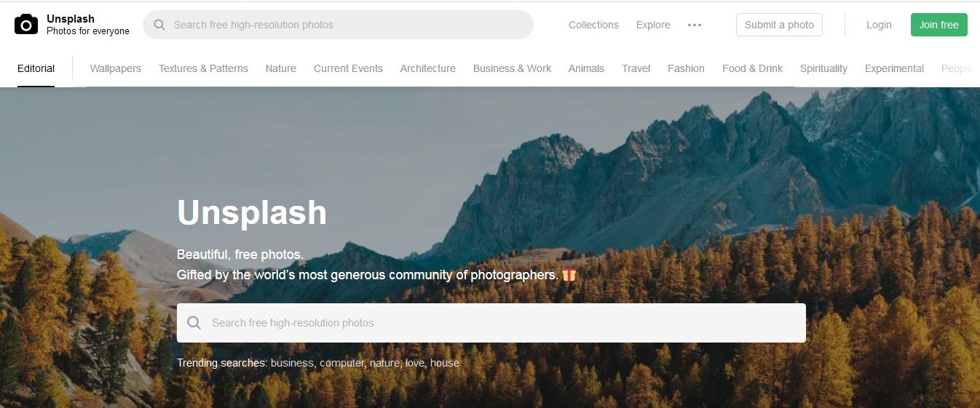Screen dimensions: 980x408
Task: Click the magnifier icon in hero search box
Action: coord(194,323)
